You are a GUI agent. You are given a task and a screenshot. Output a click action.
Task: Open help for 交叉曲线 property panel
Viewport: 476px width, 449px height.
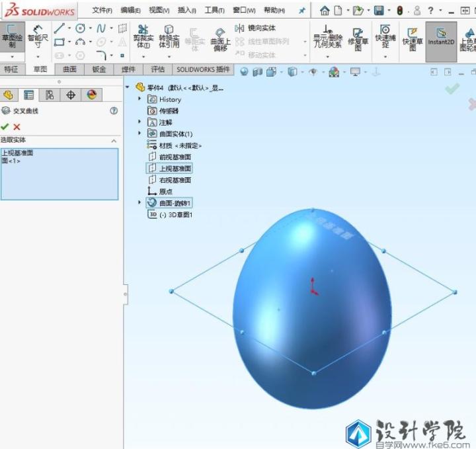coord(114,111)
